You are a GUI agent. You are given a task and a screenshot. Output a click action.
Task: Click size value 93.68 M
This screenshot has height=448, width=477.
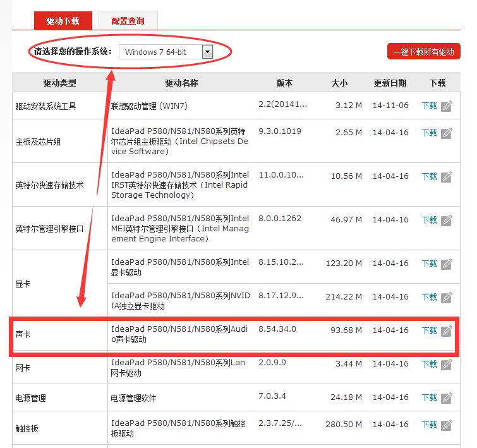346,330
